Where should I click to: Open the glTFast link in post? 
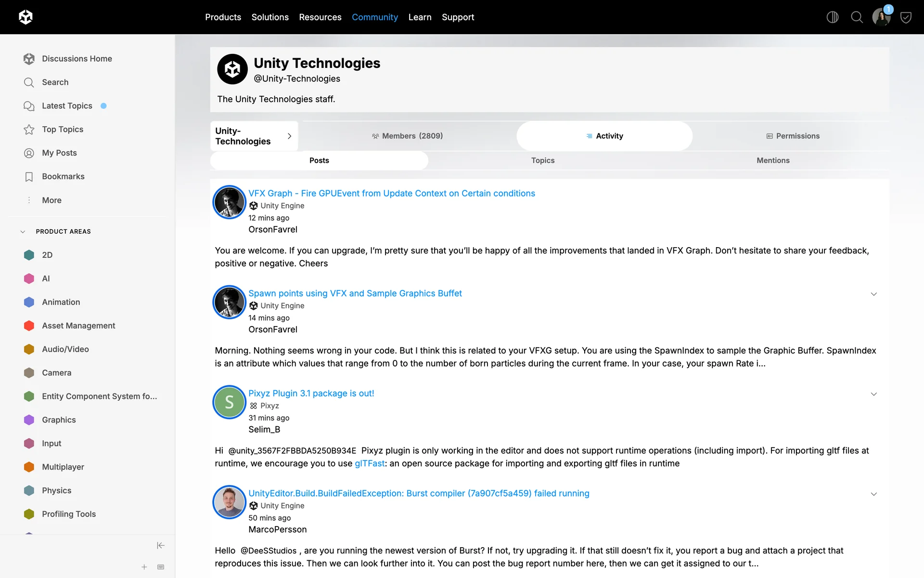click(369, 463)
